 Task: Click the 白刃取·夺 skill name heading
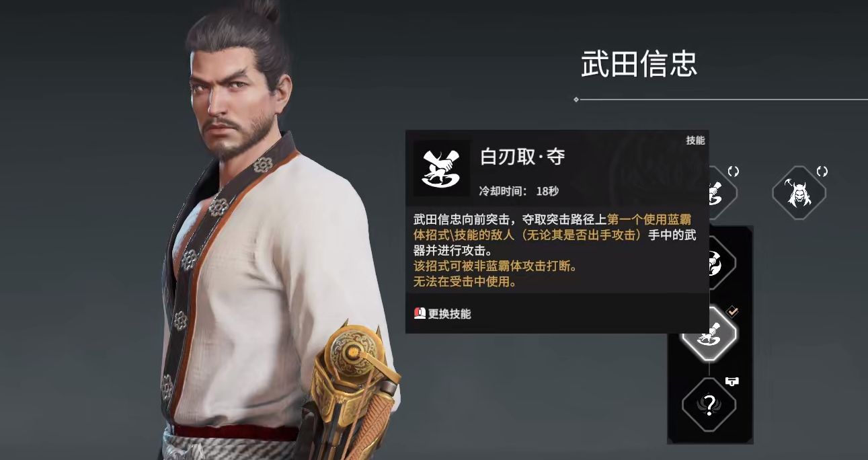(522, 157)
